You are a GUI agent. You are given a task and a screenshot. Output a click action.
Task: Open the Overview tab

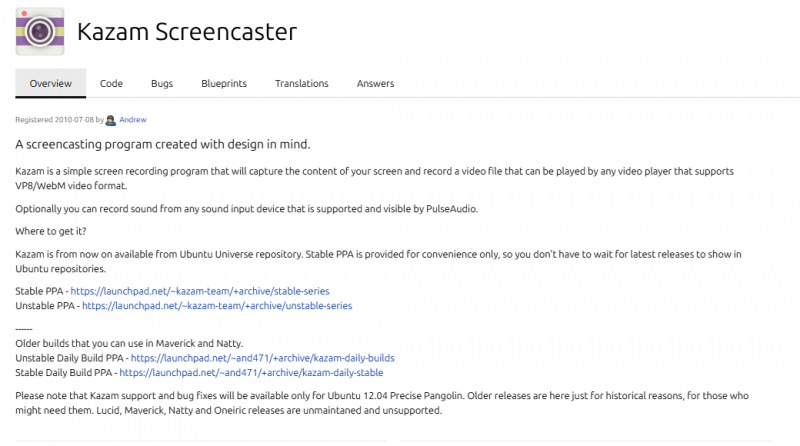point(50,84)
